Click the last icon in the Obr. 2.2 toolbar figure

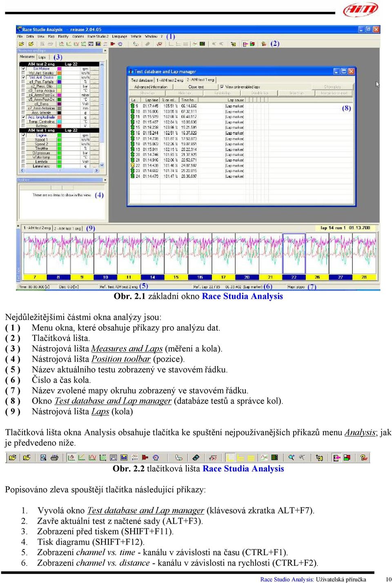[x=364, y=457]
